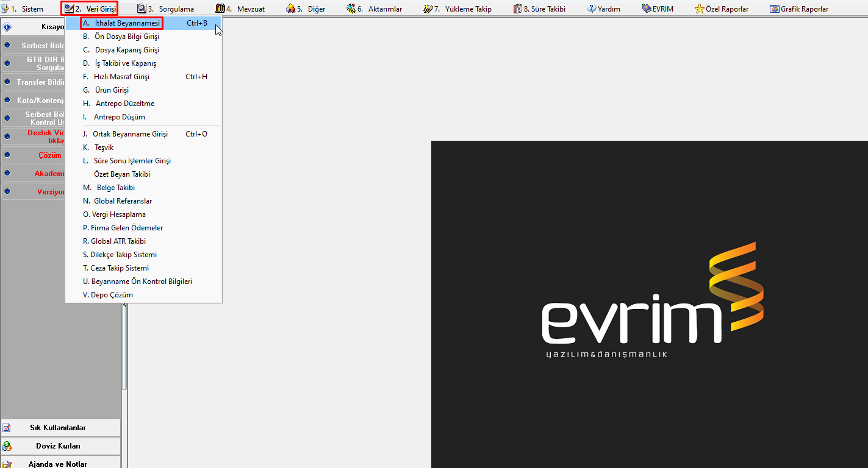Click the Transfer Bildirim shortcut button

[34, 82]
